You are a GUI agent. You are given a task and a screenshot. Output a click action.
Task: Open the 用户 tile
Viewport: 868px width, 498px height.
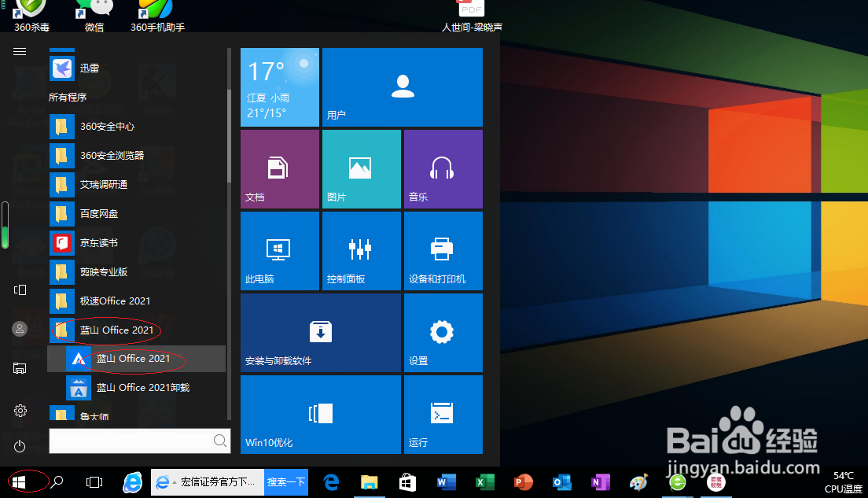(403, 87)
